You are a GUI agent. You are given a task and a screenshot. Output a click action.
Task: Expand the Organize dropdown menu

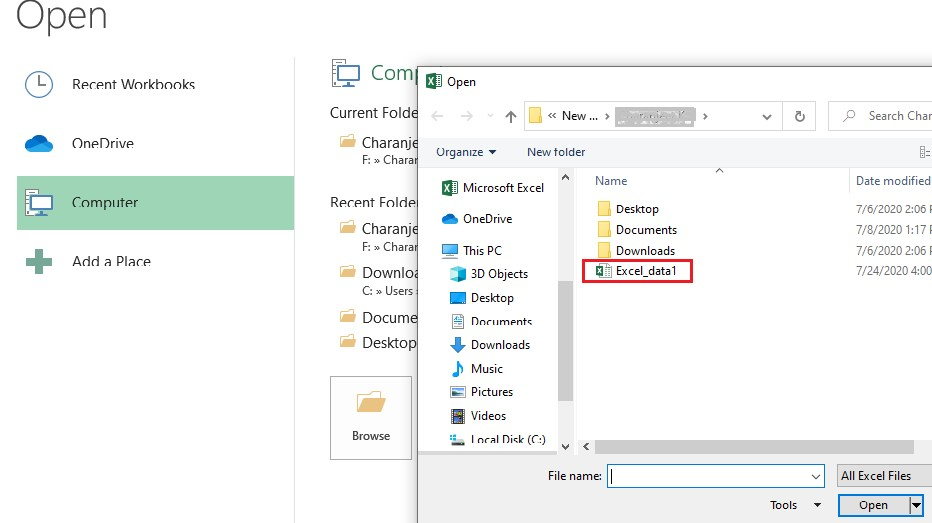tap(466, 152)
